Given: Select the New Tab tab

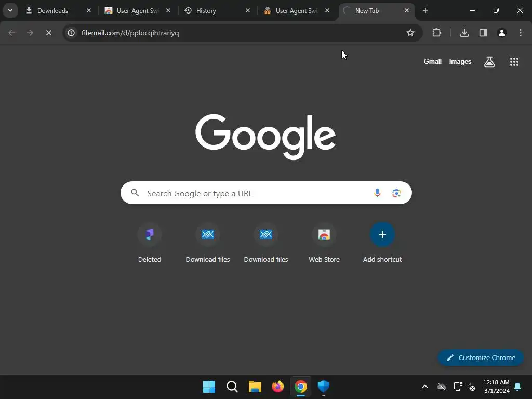Looking at the screenshot, I should coord(376,11).
